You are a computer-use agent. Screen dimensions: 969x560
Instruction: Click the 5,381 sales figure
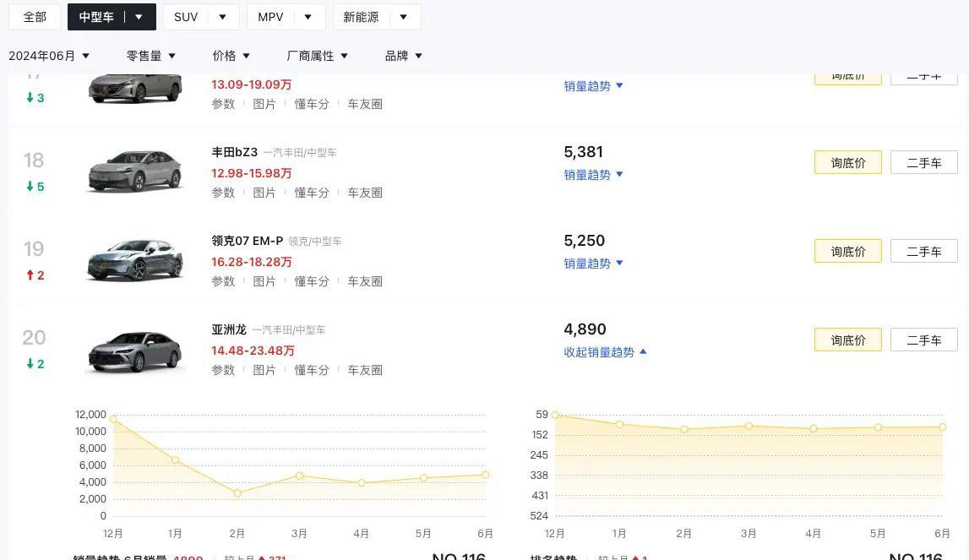(x=584, y=152)
